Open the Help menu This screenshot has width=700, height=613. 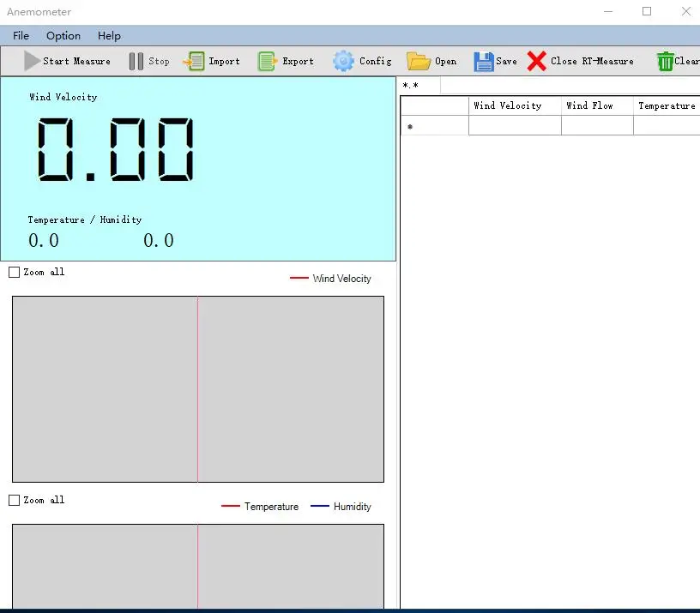pyautogui.click(x=110, y=36)
